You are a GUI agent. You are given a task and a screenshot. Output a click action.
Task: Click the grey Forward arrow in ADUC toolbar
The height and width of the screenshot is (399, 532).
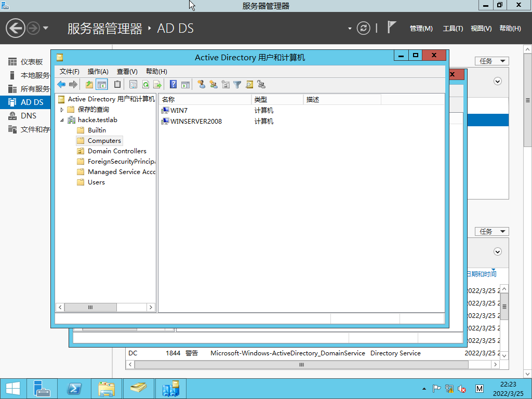coord(73,85)
